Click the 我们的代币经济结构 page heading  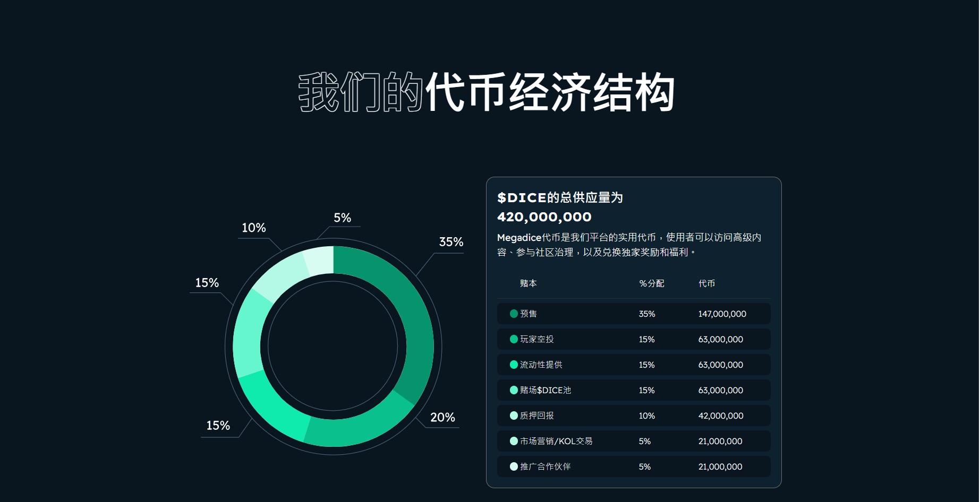click(487, 92)
